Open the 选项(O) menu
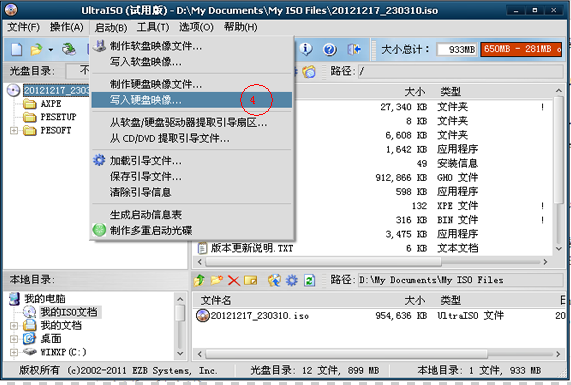 [x=196, y=27]
